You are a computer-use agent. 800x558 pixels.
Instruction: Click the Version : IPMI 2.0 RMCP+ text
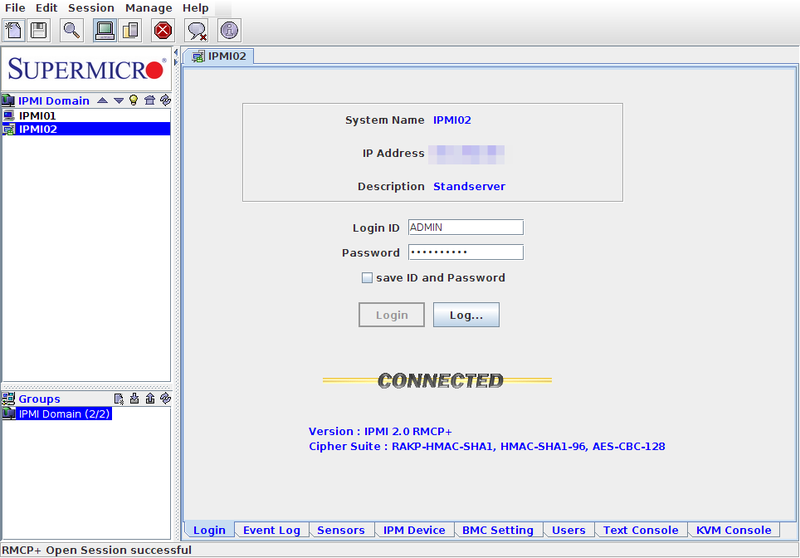(x=380, y=432)
